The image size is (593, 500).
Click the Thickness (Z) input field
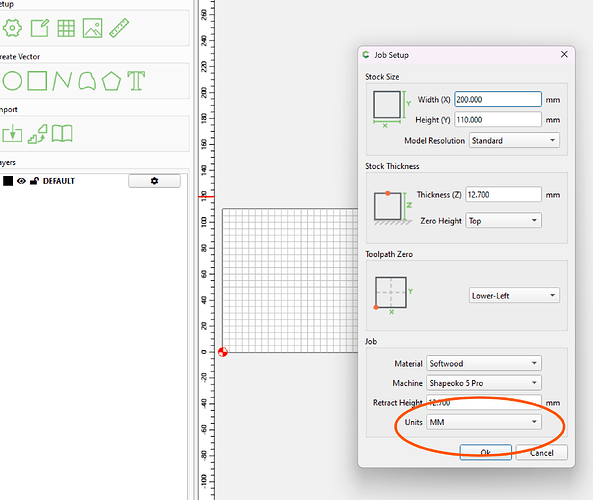tap(503, 195)
